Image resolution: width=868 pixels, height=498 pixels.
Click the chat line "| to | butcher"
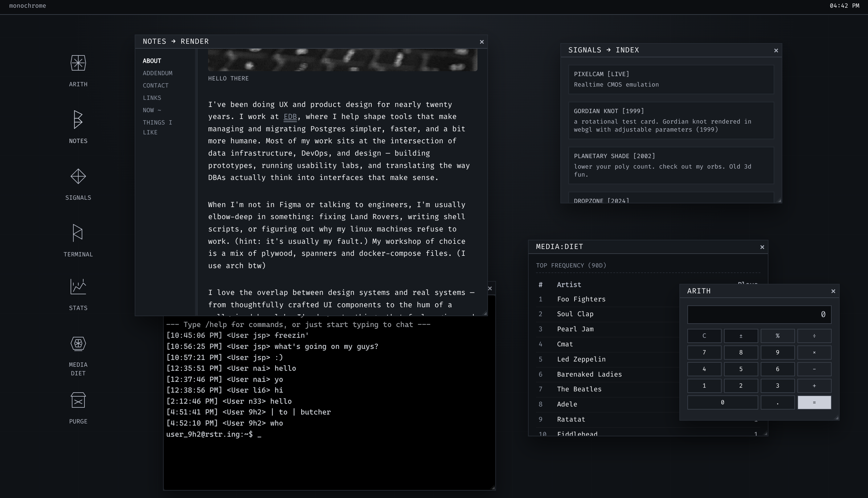click(301, 412)
